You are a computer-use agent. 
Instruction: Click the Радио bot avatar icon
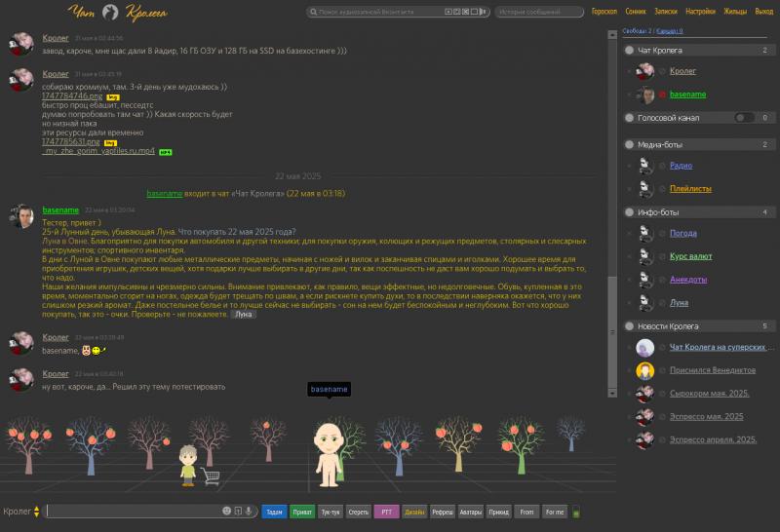tap(645, 166)
